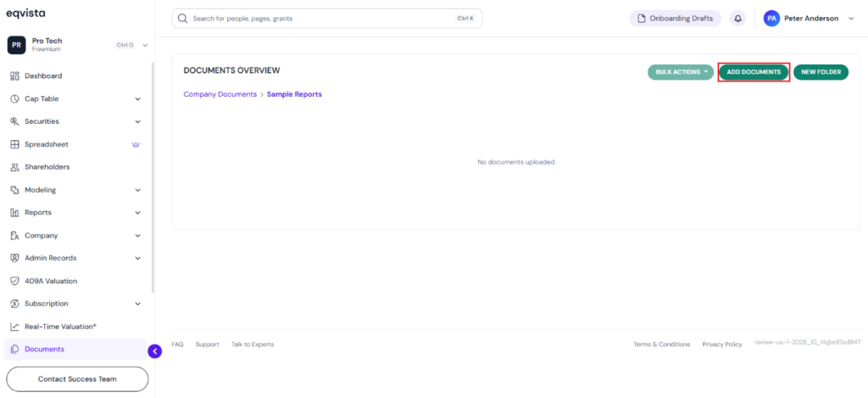Click the Admin Records shield icon
Viewport: 868px width, 398px height.
[x=15, y=258]
